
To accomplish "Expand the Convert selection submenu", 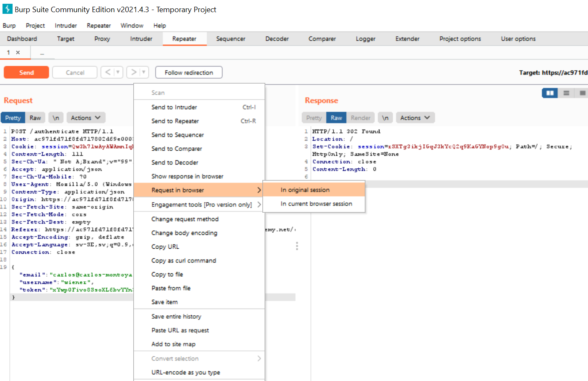I will pos(199,358).
